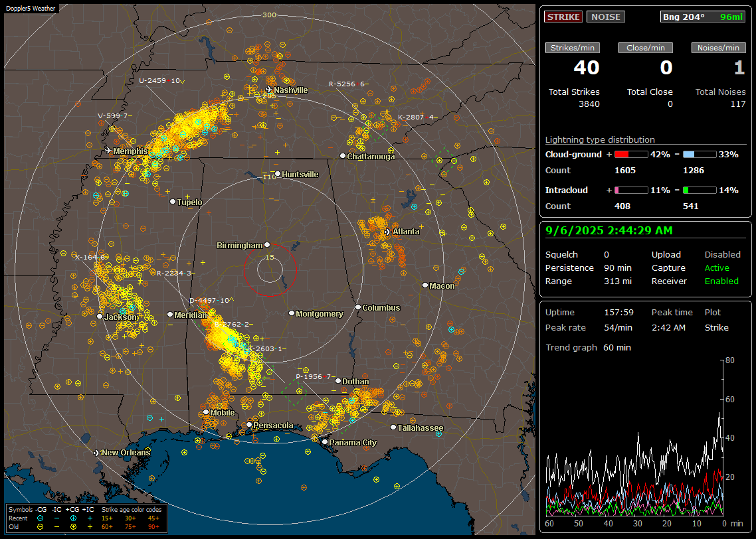Select the Chattanooga city dot on the map
This screenshot has width=756, height=539.
342,156
